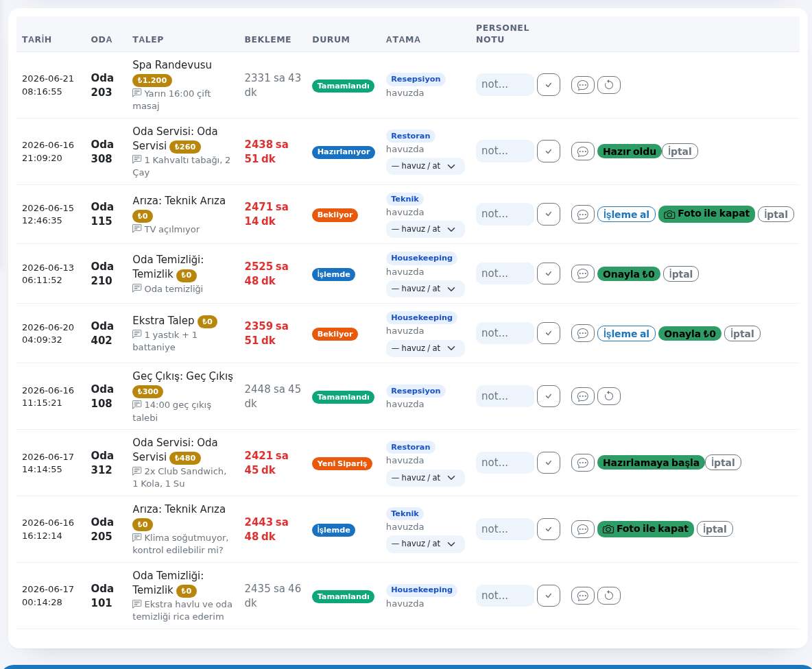Cancel the Oda 210 cleaning request
The height and width of the screenshot is (669, 812).
[681, 273]
